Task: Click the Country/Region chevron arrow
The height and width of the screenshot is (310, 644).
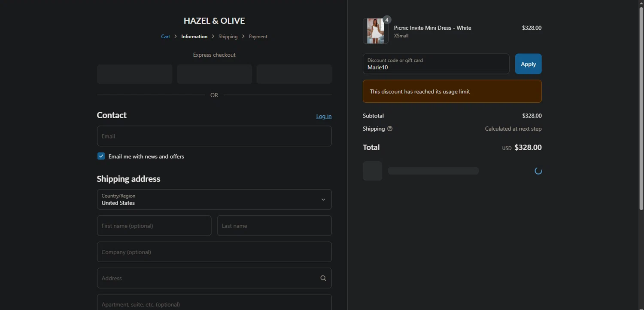Action: point(323,200)
